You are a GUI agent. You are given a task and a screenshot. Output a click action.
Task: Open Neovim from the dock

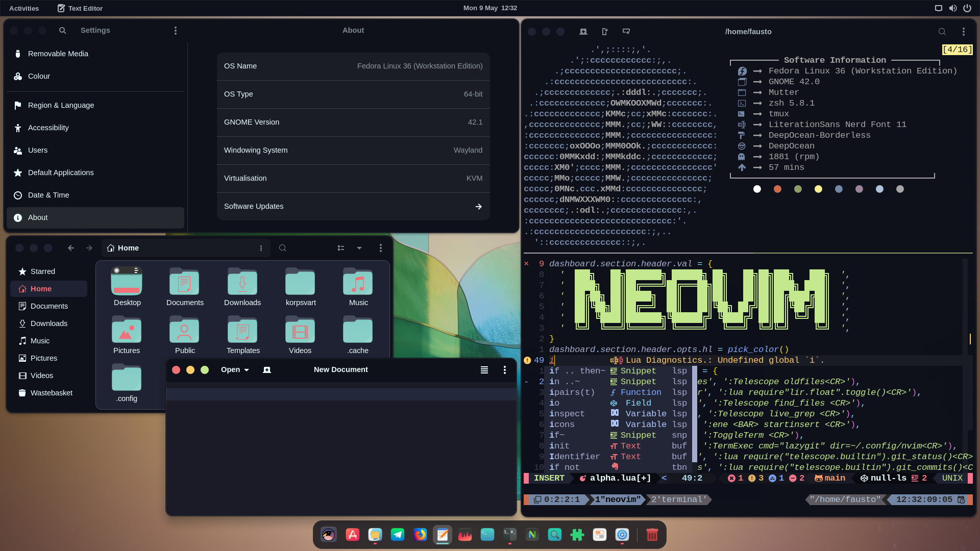click(532, 535)
